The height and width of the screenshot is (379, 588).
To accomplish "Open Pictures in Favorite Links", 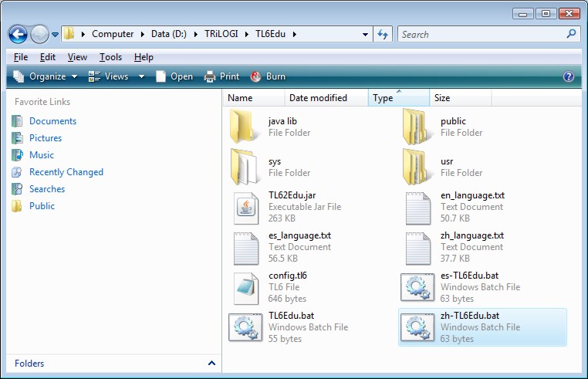I will coord(46,138).
